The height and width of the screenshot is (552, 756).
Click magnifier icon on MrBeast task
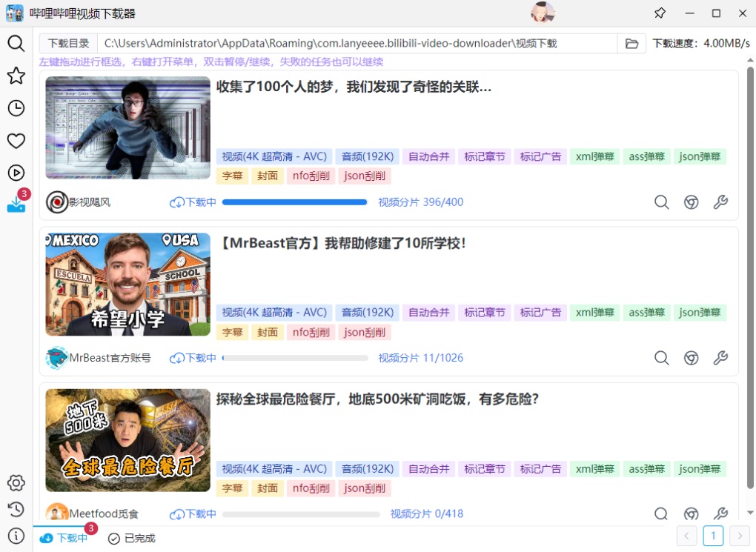tap(661, 358)
